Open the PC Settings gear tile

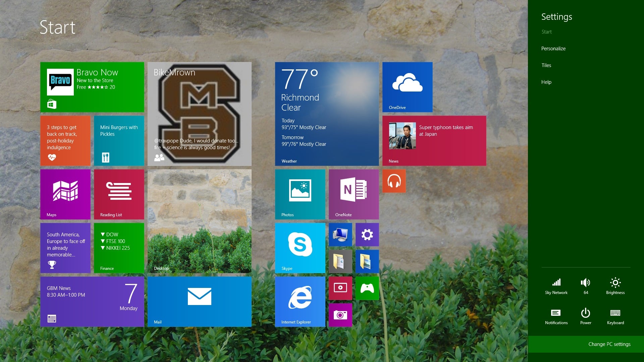coord(367,235)
